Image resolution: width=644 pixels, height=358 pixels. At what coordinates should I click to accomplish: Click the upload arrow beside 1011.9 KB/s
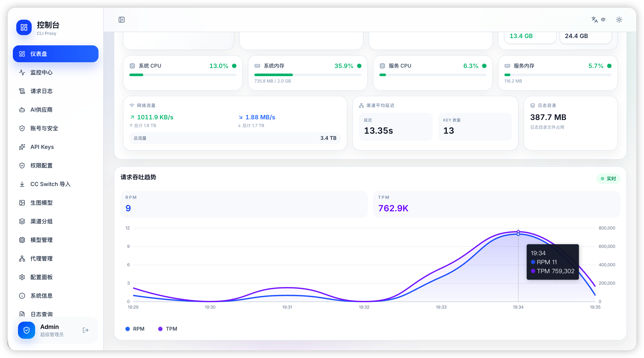[132, 117]
